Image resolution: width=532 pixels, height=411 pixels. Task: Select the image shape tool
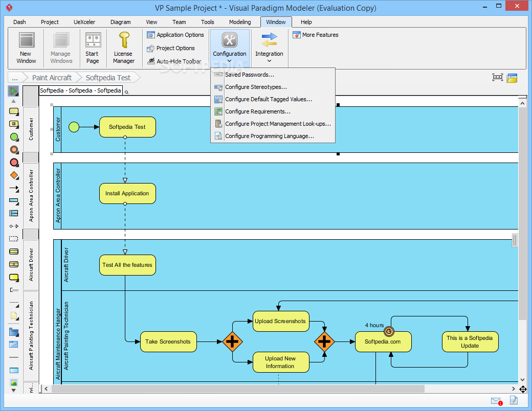coord(14,383)
